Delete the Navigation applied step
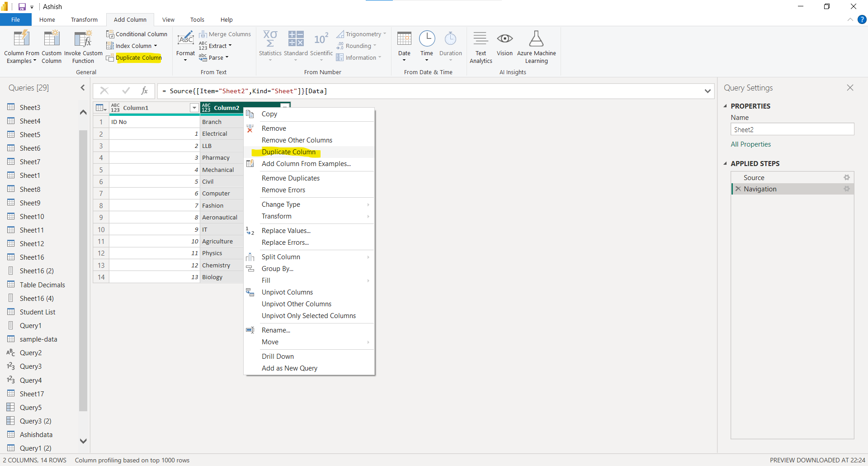 pyautogui.click(x=738, y=189)
